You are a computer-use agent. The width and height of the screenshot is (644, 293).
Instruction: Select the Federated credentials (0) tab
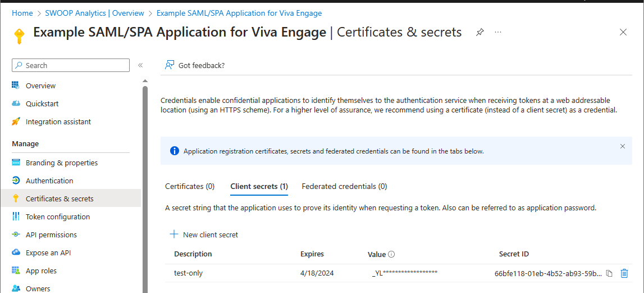click(x=344, y=186)
